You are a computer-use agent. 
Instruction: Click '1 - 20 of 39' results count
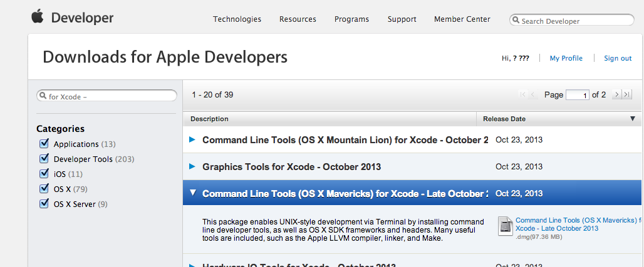point(212,95)
